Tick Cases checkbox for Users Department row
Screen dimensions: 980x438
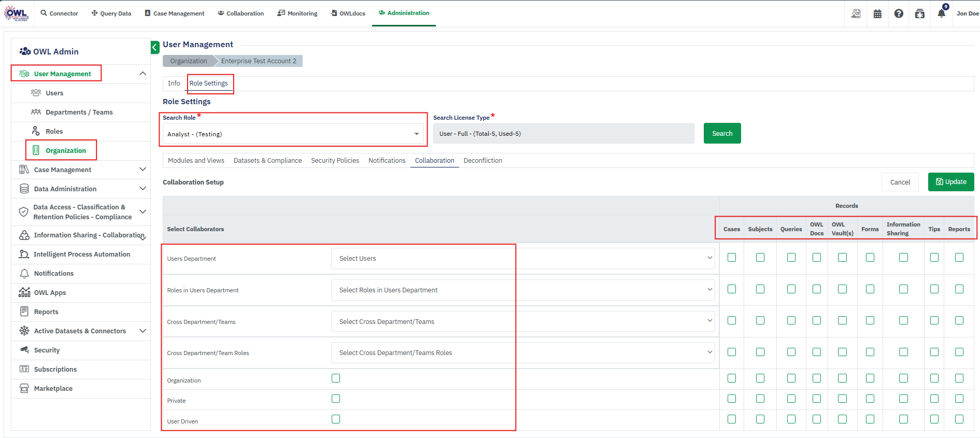tap(731, 258)
